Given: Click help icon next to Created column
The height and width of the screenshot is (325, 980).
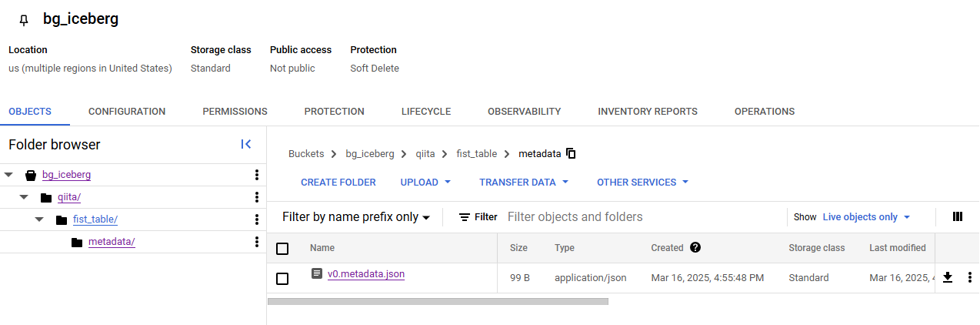Looking at the screenshot, I should tap(695, 247).
